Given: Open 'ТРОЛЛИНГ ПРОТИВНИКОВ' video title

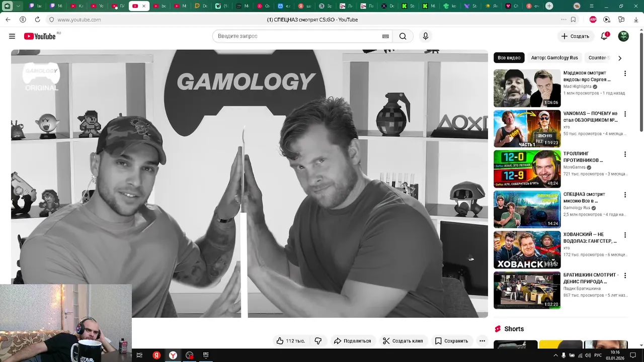Looking at the screenshot, I should (583, 157).
